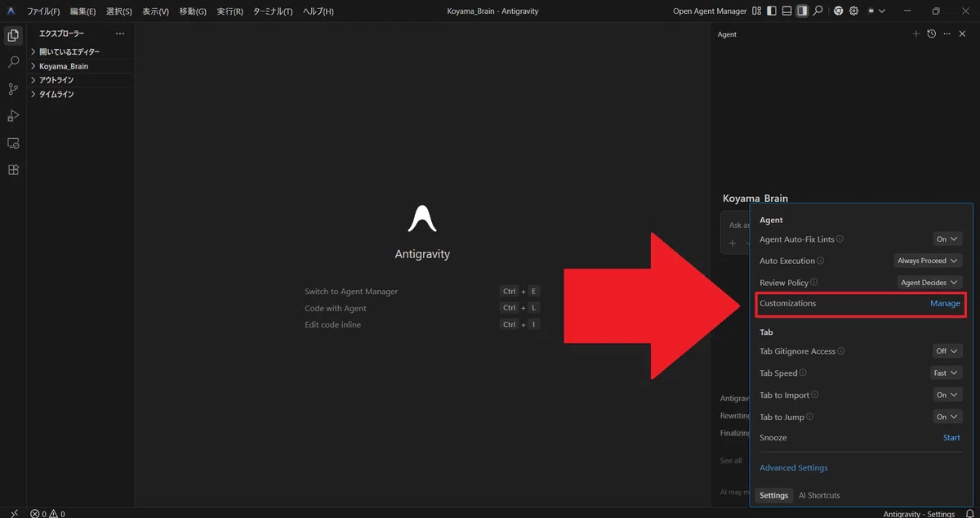
Task: Click the Chrome browser icon in title bar
Action: (838, 11)
